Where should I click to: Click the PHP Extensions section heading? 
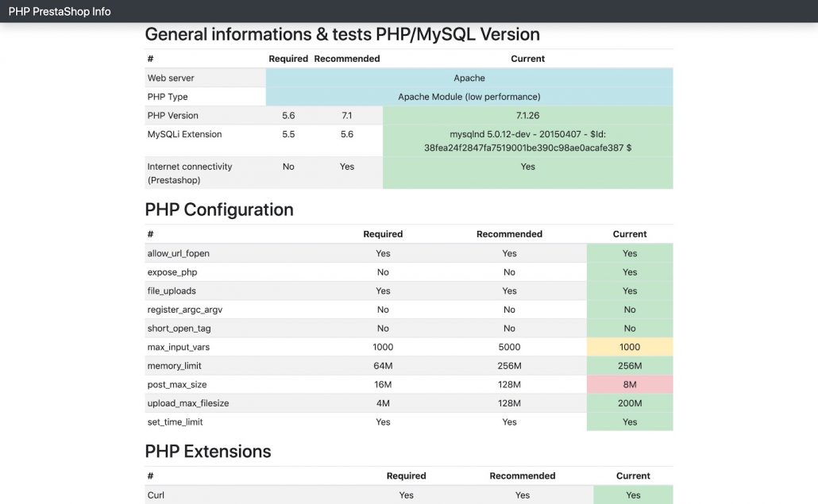click(207, 451)
